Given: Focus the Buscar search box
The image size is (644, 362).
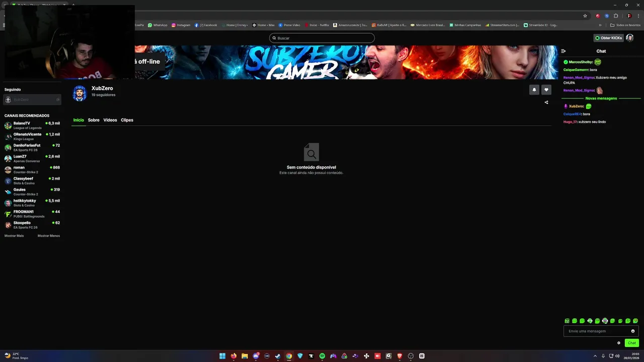Looking at the screenshot, I should point(322,38).
